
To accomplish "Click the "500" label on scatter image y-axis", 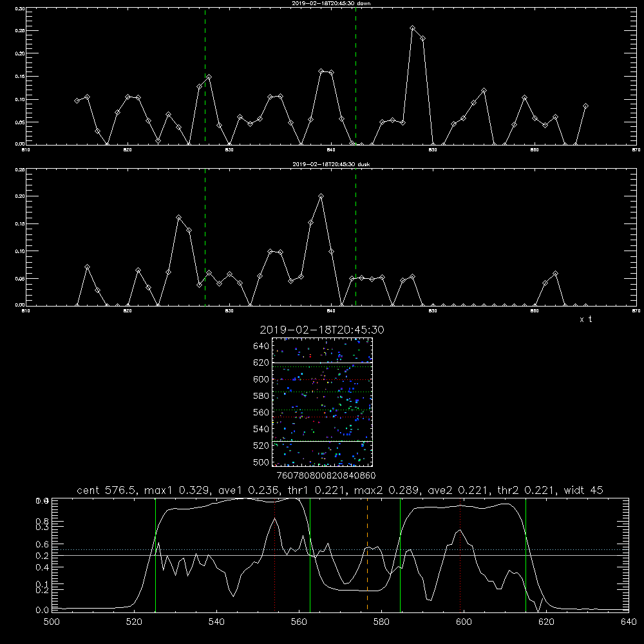I will [x=261, y=462].
